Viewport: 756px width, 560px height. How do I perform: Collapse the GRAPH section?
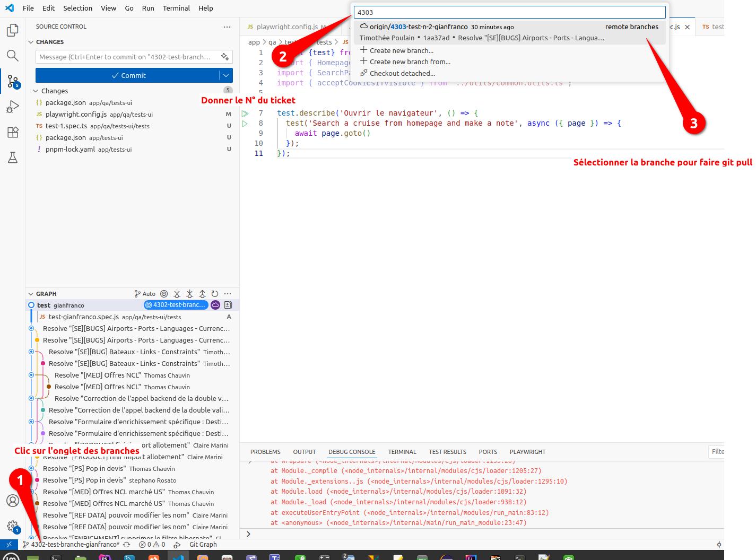point(31,294)
